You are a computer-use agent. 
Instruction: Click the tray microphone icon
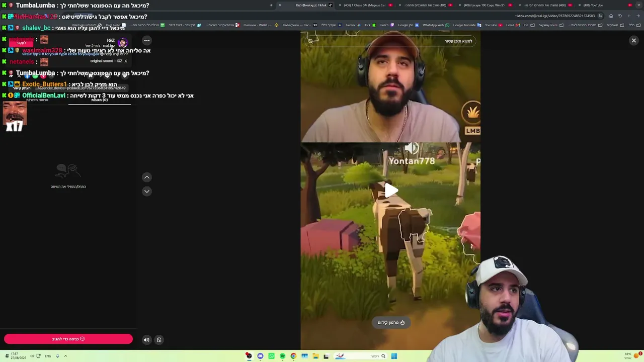(57, 356)
